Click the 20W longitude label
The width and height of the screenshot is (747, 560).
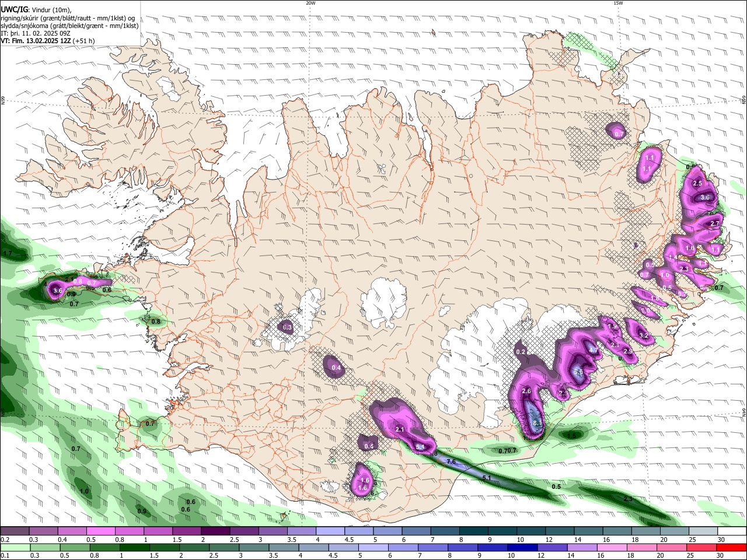(x=310, y=3)
